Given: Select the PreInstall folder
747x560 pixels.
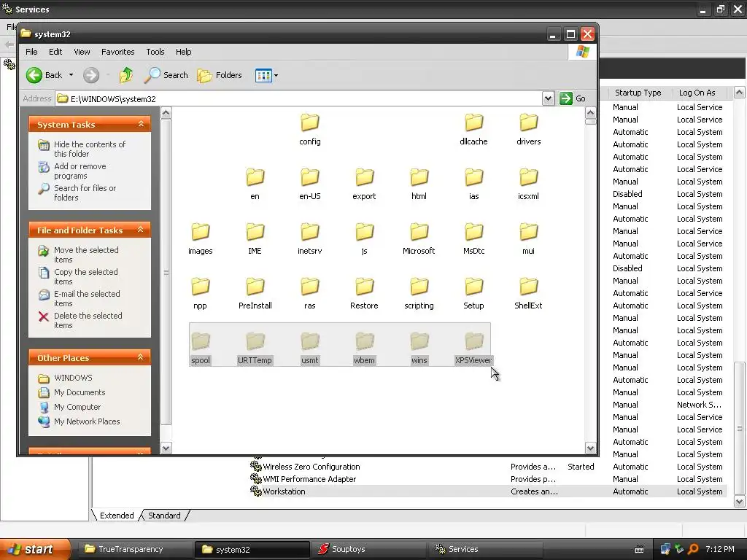Looking at the screenshot, I should [x=255, y=293].
